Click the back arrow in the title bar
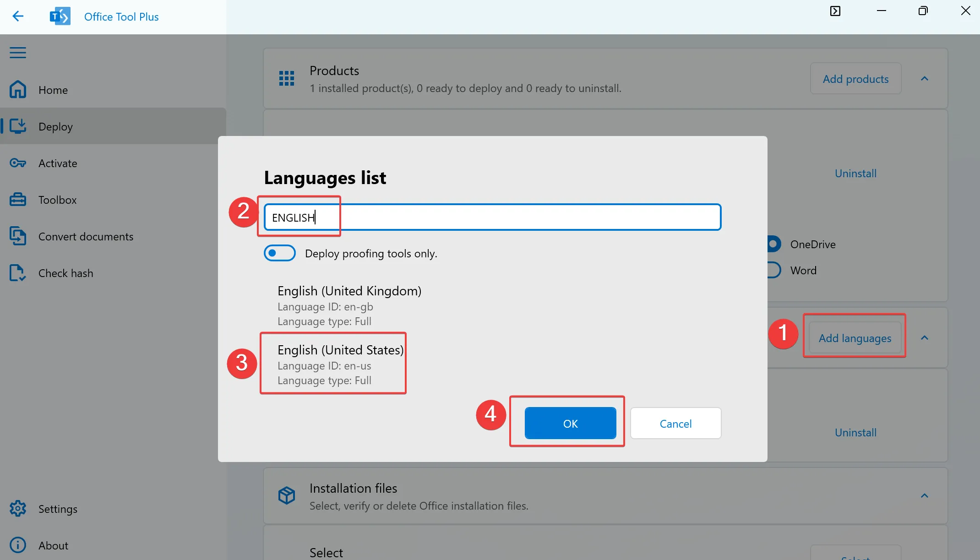Image resolution: width=980 pixels, height=560 pixels. (18, 16)
